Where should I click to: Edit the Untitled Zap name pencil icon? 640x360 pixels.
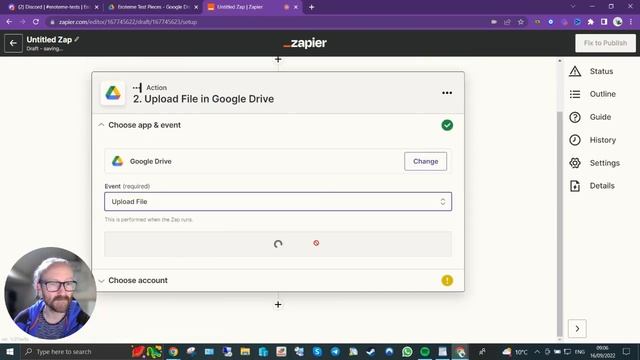77,39
